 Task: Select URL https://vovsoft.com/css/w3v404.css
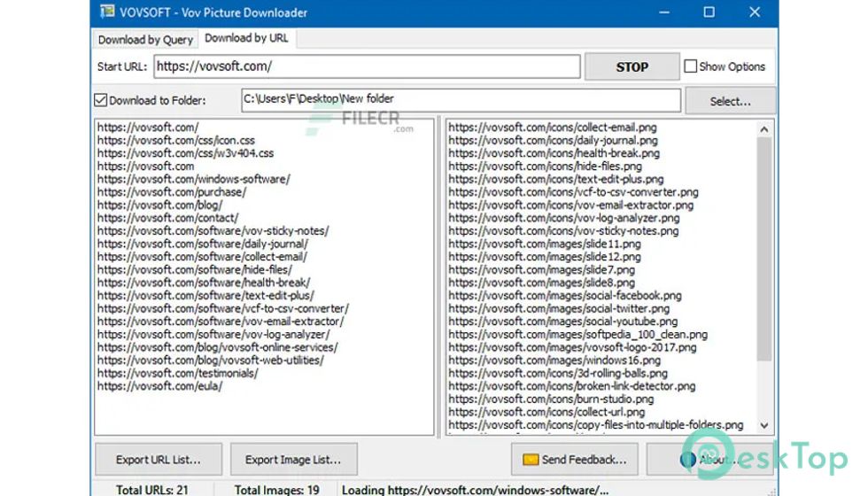coord(185,153)
